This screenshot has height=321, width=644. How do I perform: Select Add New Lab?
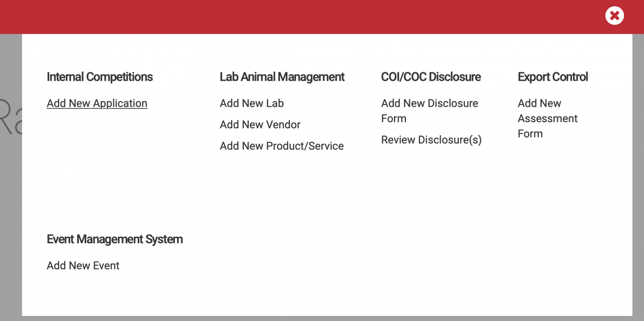[252, 103]
